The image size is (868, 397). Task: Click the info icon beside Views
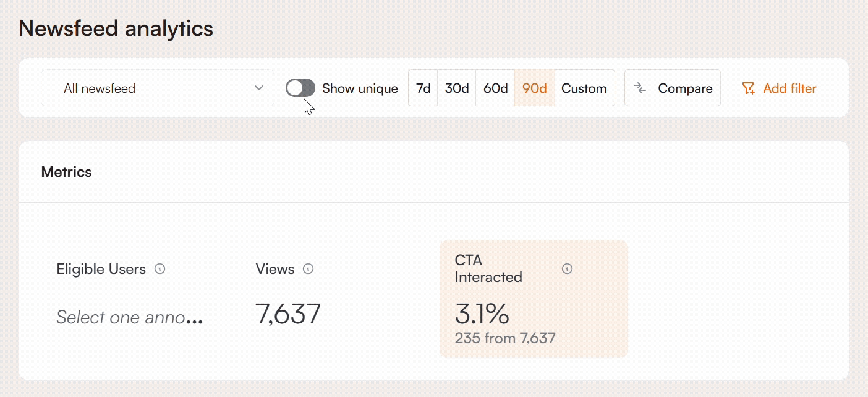click(x=308, y=269)
